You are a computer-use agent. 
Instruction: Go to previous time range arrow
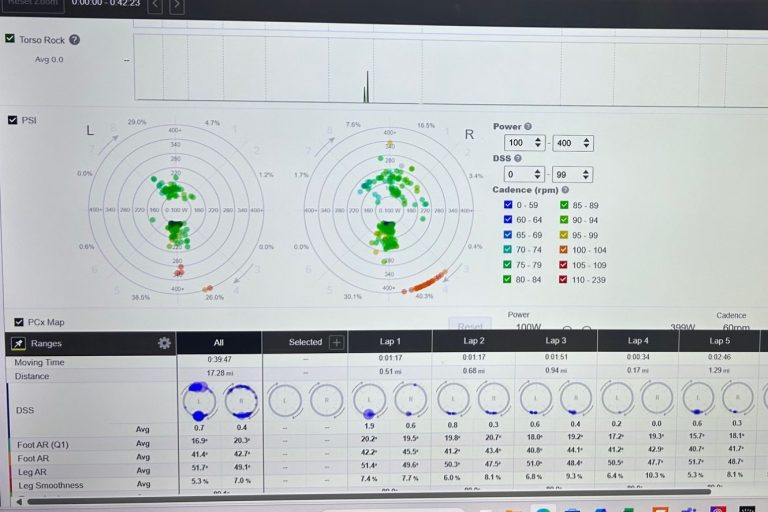coord(155,6)
